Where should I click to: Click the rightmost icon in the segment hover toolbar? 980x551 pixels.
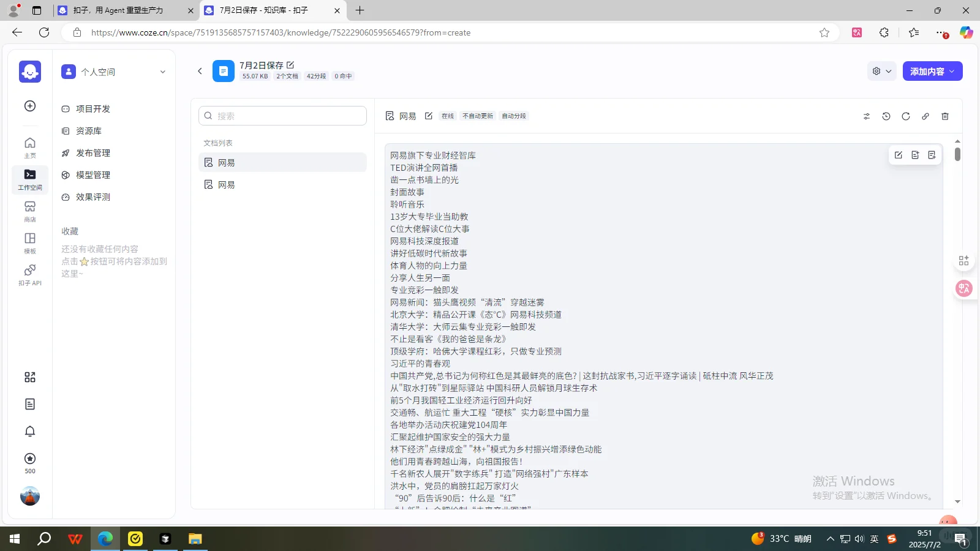(x=932, y=155)
